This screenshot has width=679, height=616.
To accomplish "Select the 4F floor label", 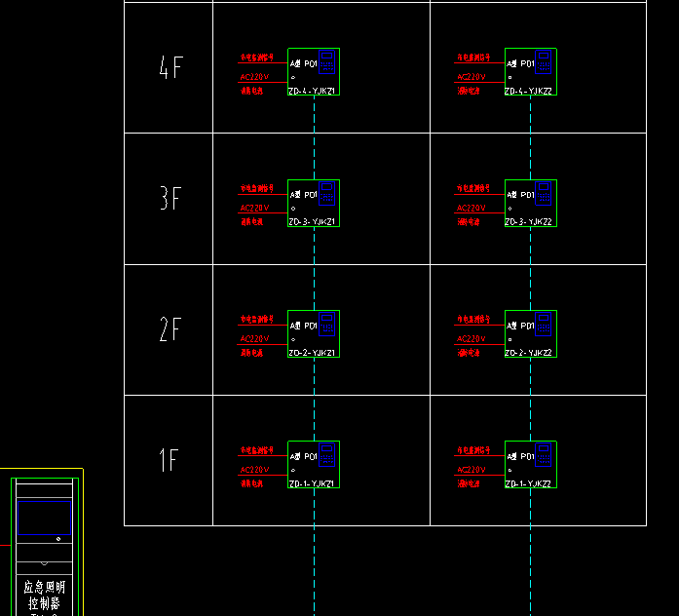I will [x=171, y=67].
